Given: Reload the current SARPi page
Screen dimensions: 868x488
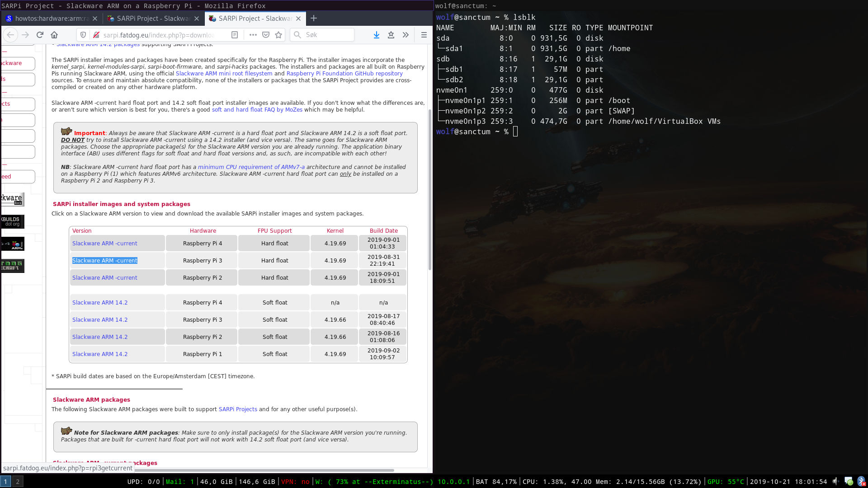Looking at the screenshot, I should (40, 35).
